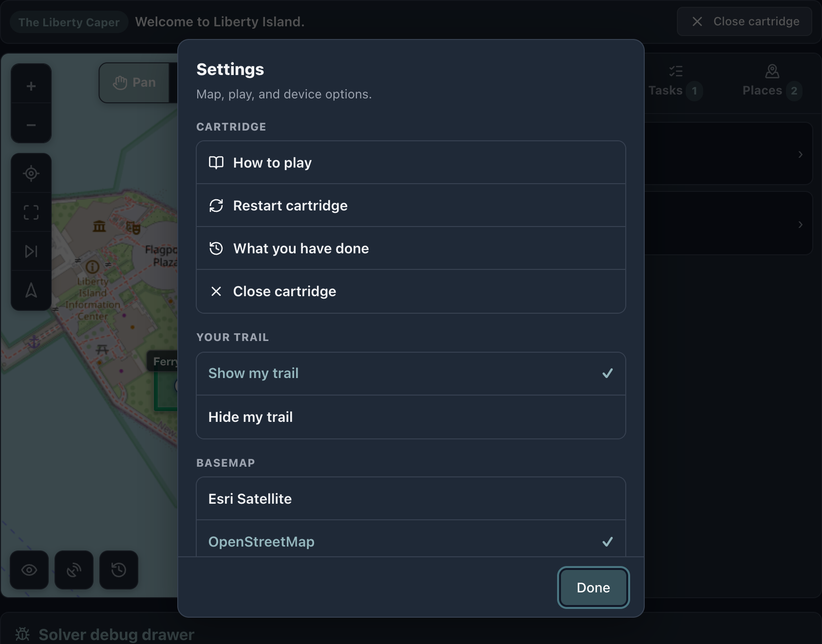Image resolution: width=822 pixels, height=644 pixels.
Task: Click the anchor icon on the map
Action: [x=34, y=342]
